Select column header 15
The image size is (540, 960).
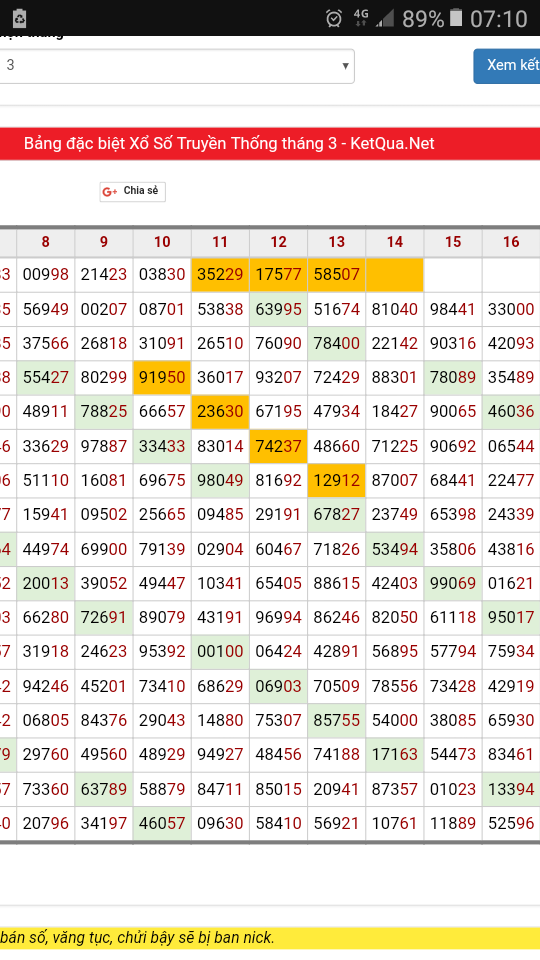coord(453,242)
